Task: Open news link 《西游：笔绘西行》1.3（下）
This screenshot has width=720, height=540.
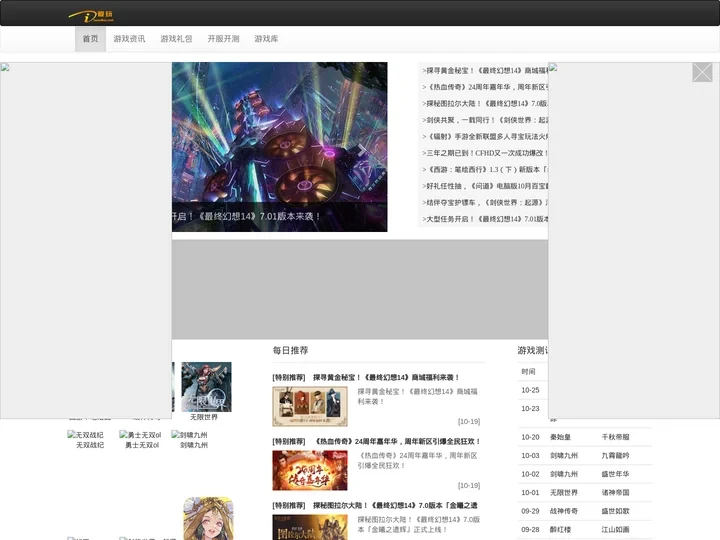Action: coord(485,169)
